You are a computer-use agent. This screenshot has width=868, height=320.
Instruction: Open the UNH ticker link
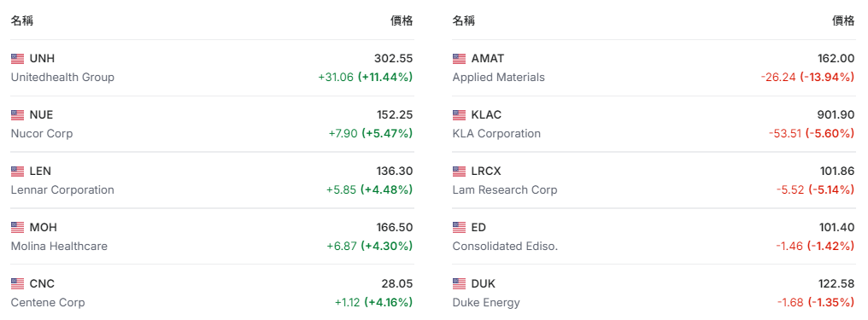(x=42, y=59)
